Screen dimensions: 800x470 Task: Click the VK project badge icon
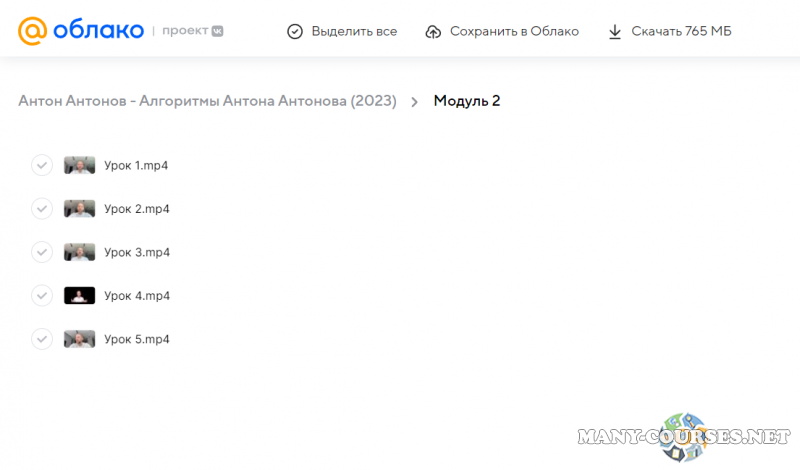(217, 31)
